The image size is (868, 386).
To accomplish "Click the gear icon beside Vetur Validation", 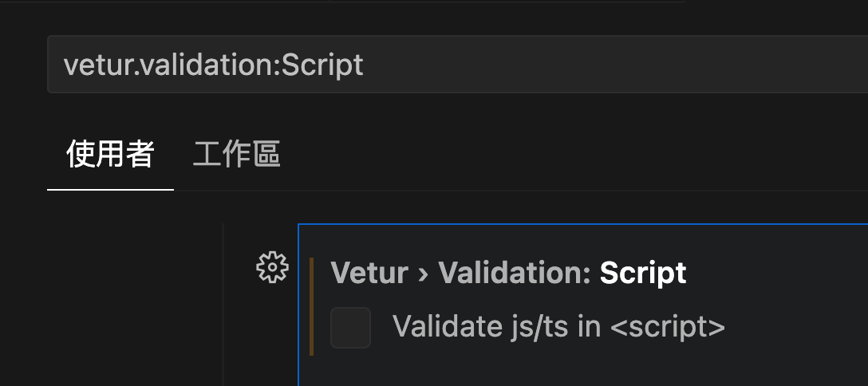I will [272, 266].
